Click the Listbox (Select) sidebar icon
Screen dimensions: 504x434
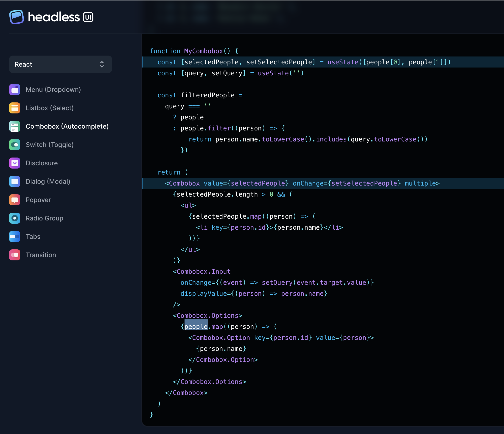(15, 108)
